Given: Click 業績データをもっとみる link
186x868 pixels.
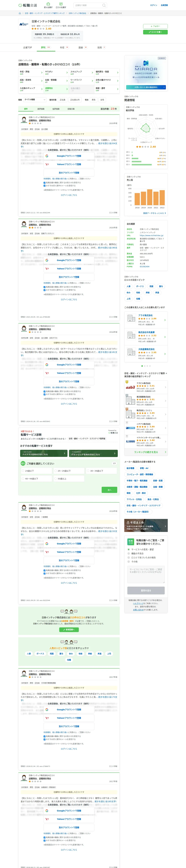Looking at the screenshot, I should (154, 213).
